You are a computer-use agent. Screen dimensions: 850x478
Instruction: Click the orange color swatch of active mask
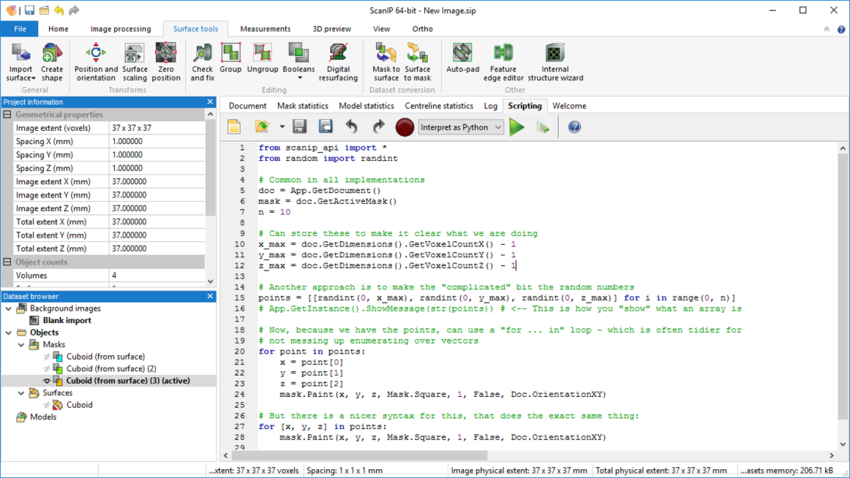[58, 381]
